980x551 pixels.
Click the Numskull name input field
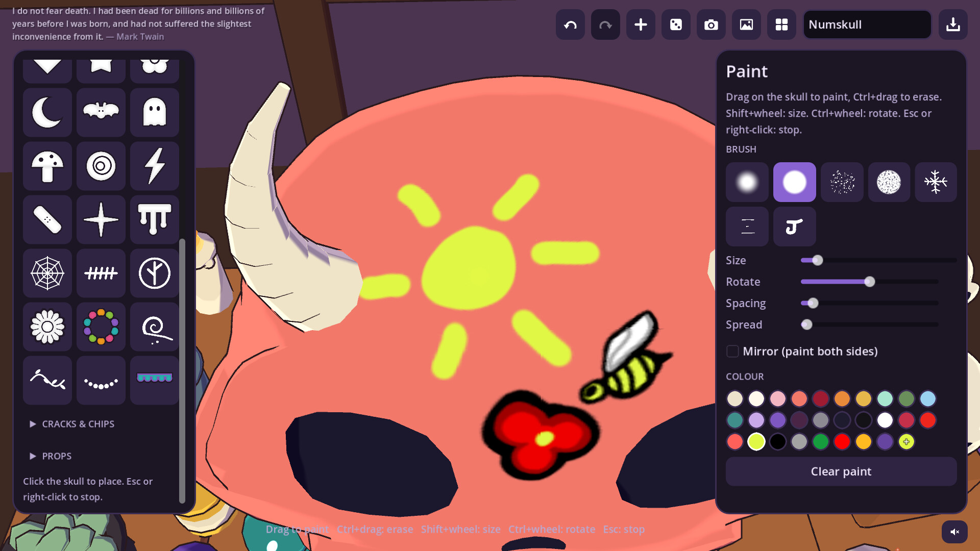click(867, 24)
